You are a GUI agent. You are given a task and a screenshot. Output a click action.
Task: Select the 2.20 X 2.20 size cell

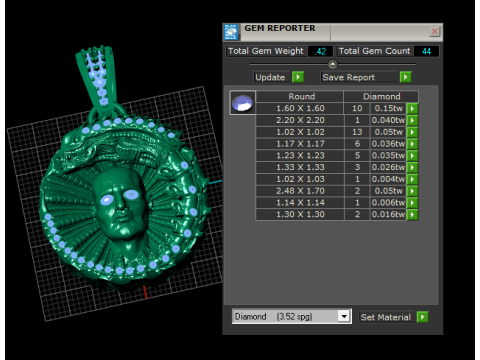pos(300,120)
